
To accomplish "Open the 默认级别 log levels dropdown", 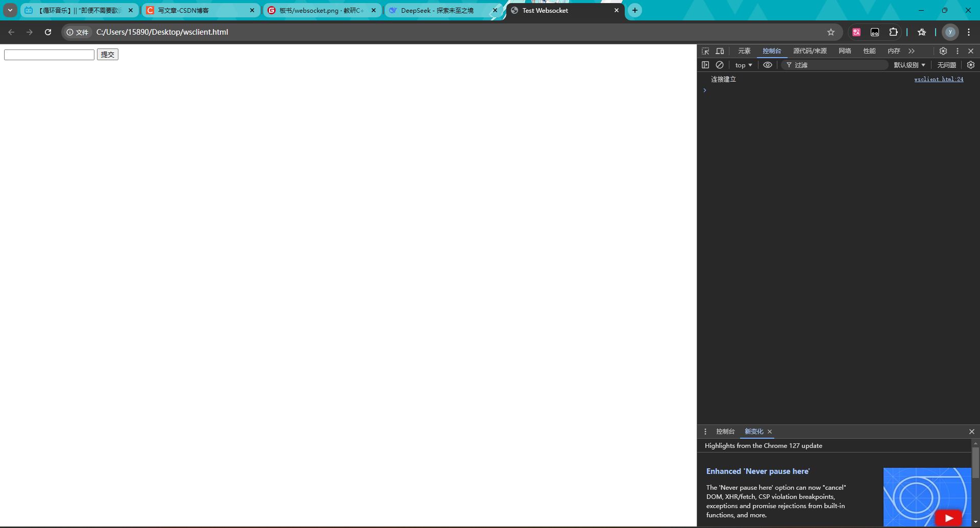I will click(x=910, y=65).
